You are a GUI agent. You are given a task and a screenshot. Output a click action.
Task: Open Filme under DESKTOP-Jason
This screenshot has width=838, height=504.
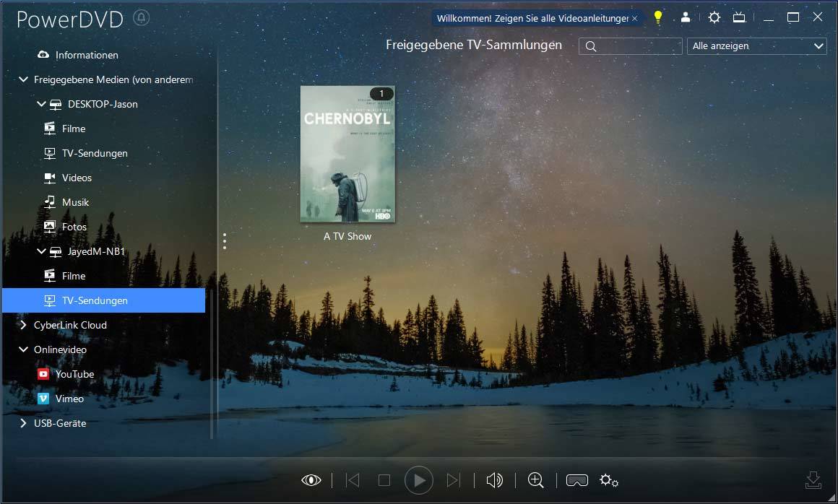74,129
